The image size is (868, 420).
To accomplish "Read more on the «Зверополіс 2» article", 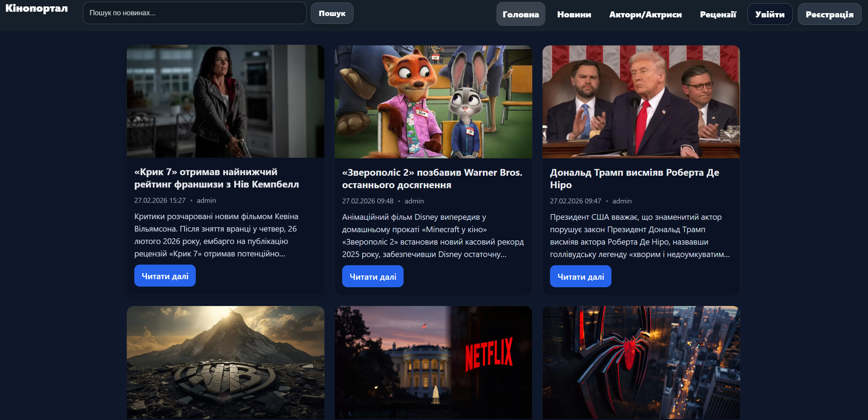I will click(x=373, y=277).
